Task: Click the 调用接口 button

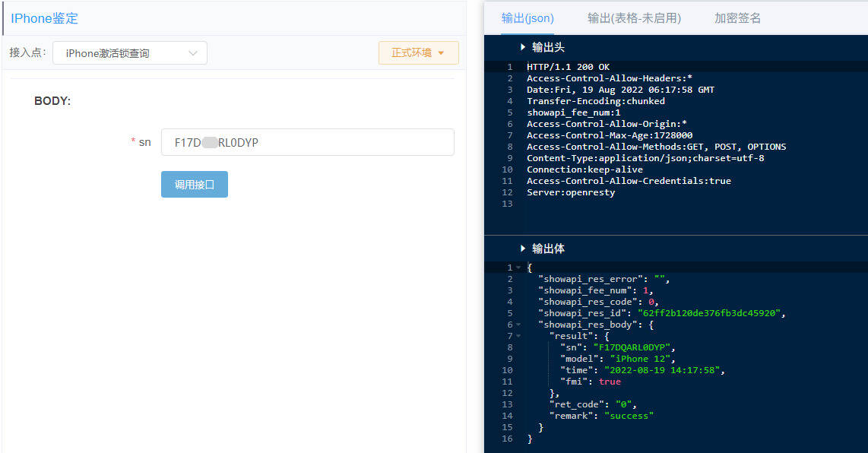Action: tap(195, 185)
